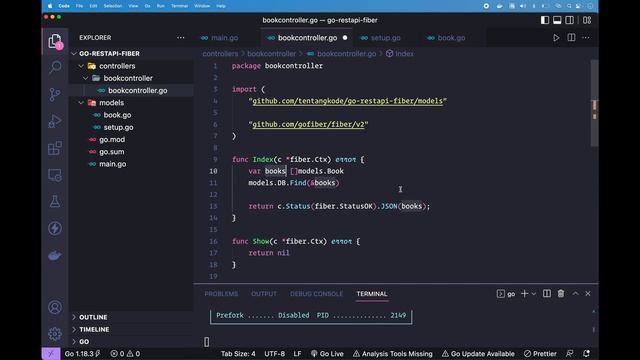Maximize panel size with chevron up

pyautogui.click(x=575, y=293)
